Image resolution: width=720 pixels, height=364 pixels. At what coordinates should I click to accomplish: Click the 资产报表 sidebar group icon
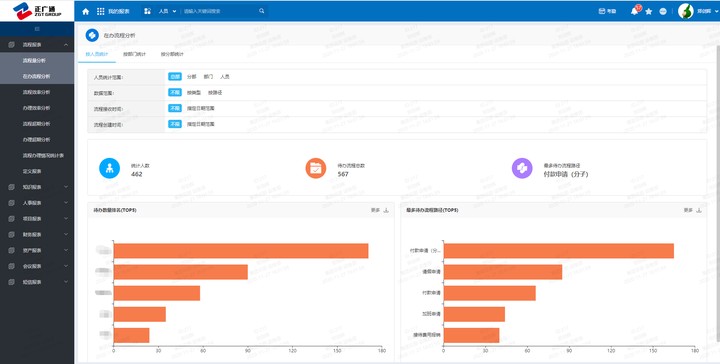coord(11,251)
